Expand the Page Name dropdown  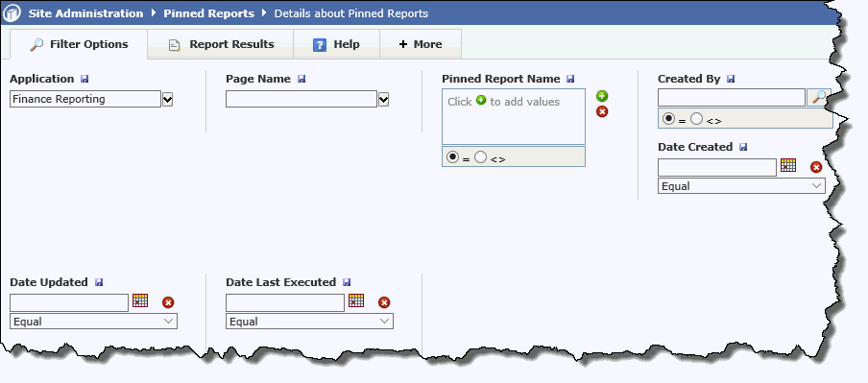384,100
